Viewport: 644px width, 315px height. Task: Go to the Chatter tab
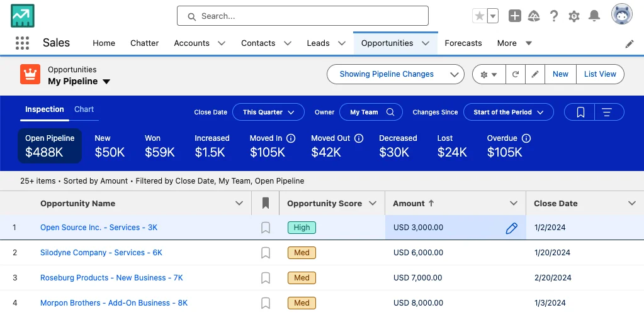(x=145, y=43)
